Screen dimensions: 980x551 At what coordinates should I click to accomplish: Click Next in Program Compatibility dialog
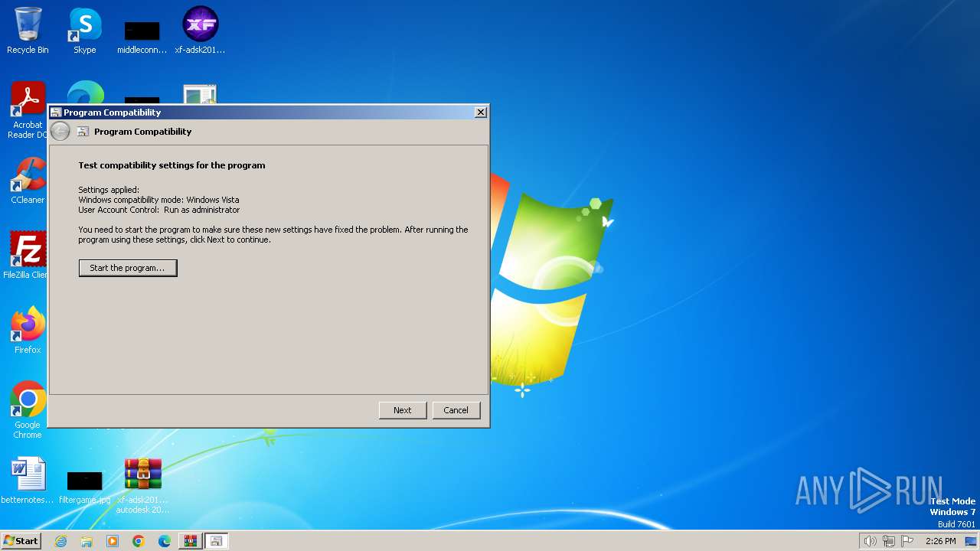(403, 410)
